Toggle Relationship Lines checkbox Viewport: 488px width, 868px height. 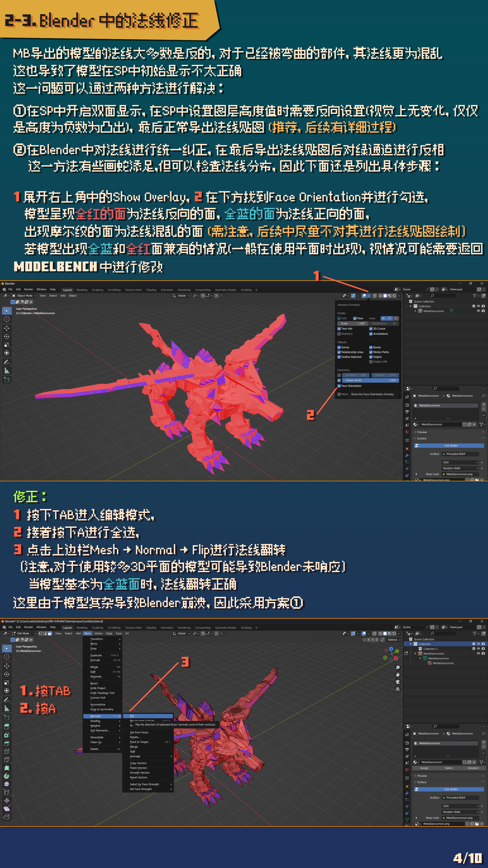[339, 352]
